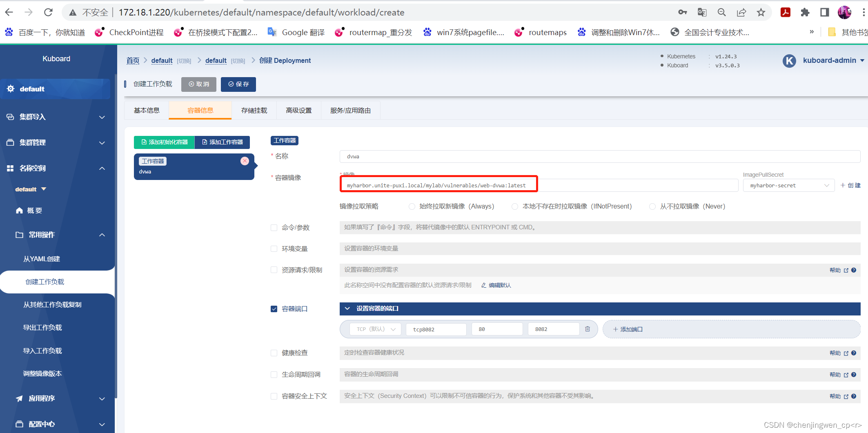Enable the 命令/参数 checkbox
This screenshot has width=868, height=433.
click(x=274, y=228)
